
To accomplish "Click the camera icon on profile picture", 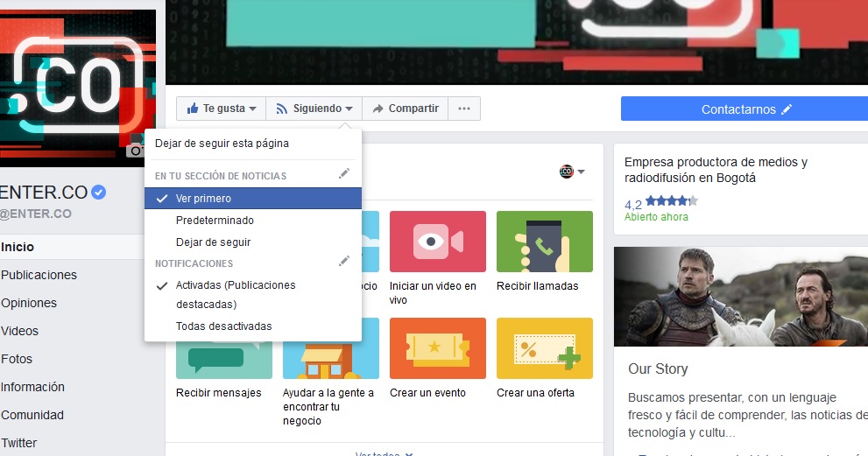I will [135, 150].
